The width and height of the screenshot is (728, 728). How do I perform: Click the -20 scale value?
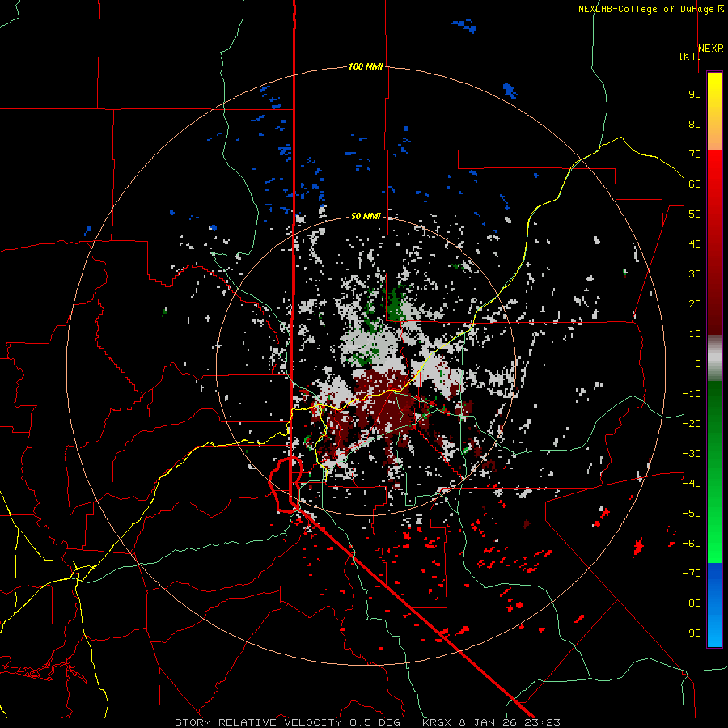pyautogui.click(x=692, y=424)
